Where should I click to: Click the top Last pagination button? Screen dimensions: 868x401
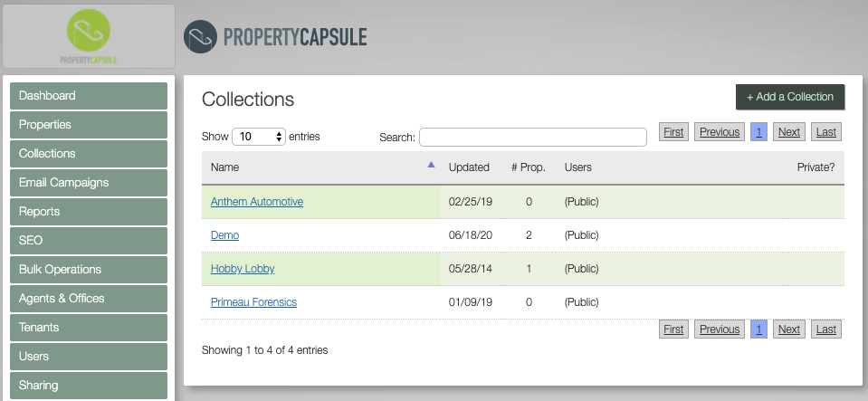point(826,132)
